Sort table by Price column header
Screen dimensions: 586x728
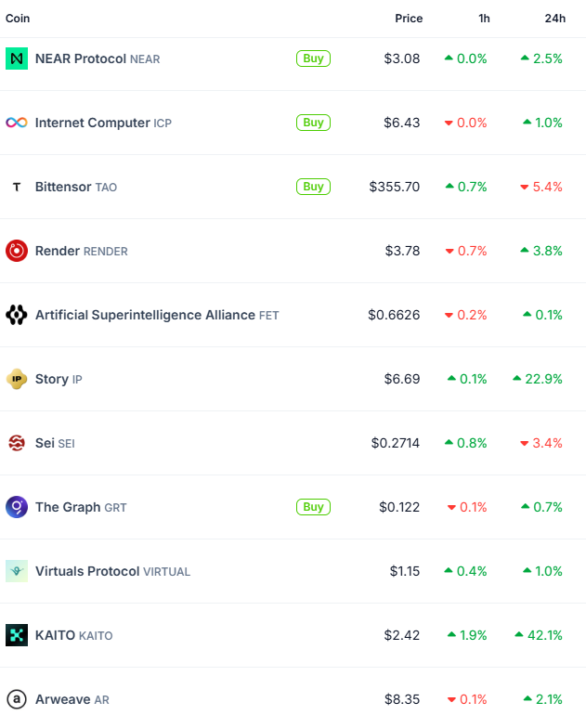click(408, 19)
